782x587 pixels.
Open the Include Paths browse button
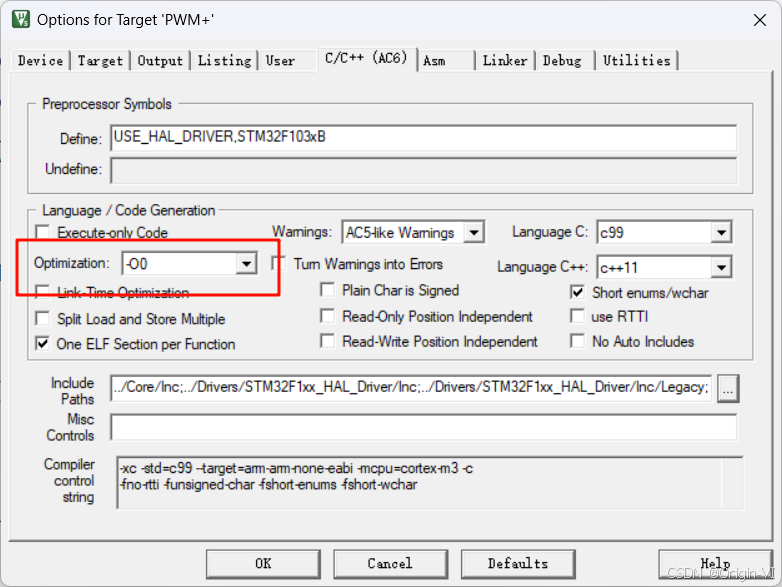(728, 388)
